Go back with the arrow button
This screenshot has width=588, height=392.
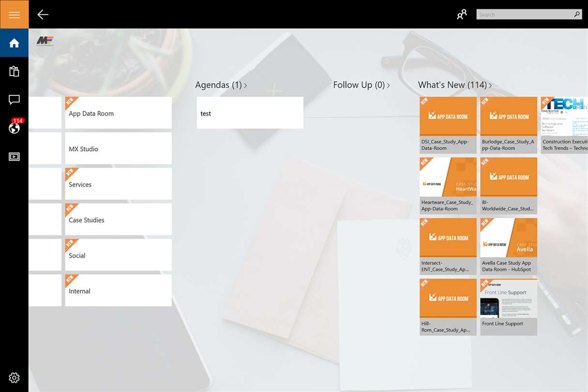(x=43, y=15)
